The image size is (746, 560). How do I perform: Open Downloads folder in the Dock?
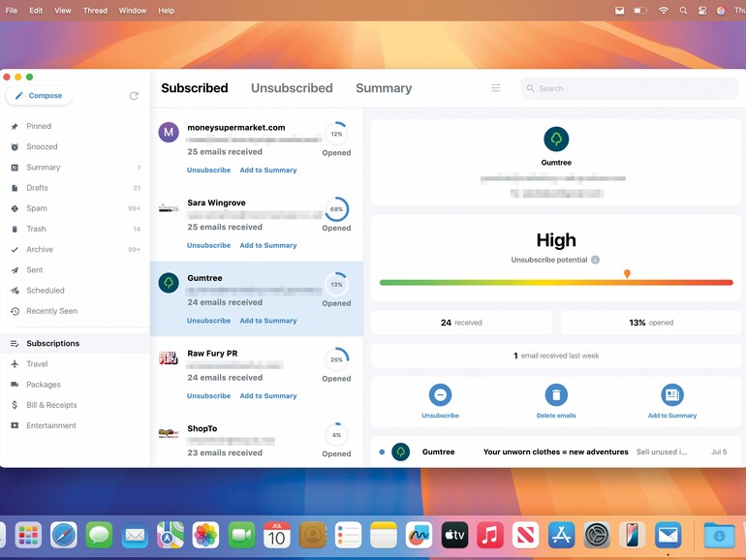[719, 536]
